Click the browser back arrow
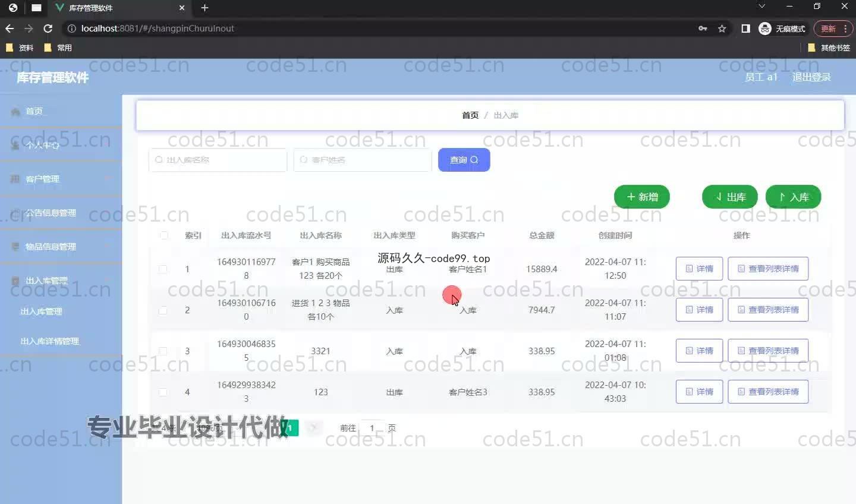Image resolution: width=856 pixels, height=504 pixels. coord(10,29)
